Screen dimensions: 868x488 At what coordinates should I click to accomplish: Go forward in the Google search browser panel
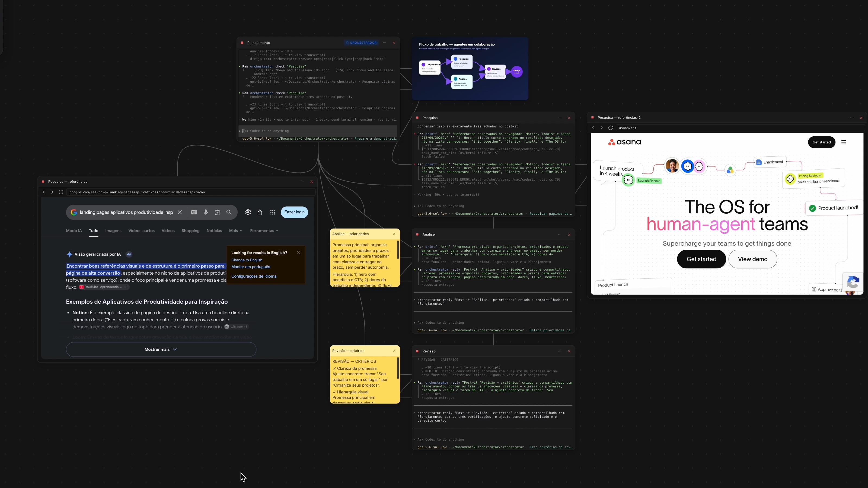click(52, 192)
